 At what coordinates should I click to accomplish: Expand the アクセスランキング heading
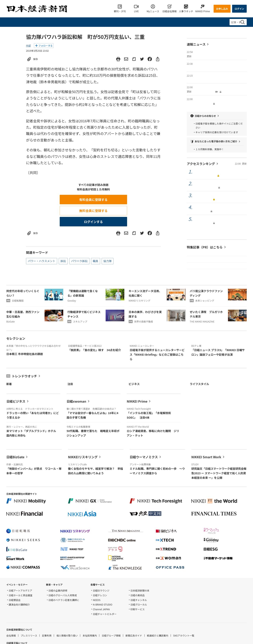pos(202,163)
